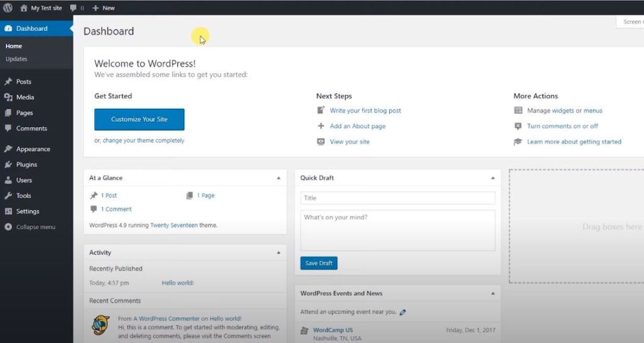Open Screen Options dropdown tab
Screen dimensions: 644x343
click(x=630, y=22)
